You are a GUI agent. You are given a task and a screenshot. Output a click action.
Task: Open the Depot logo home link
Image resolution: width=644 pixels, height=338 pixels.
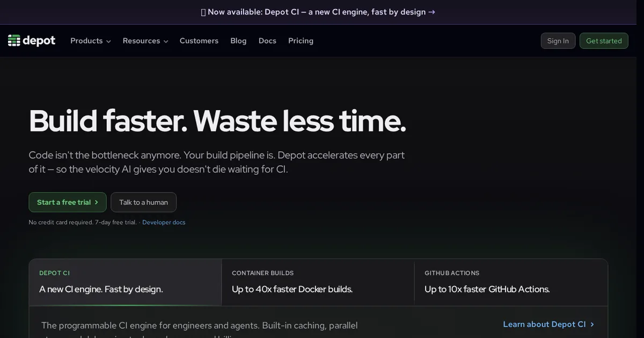pyautogui.click(x=32, y=41)
